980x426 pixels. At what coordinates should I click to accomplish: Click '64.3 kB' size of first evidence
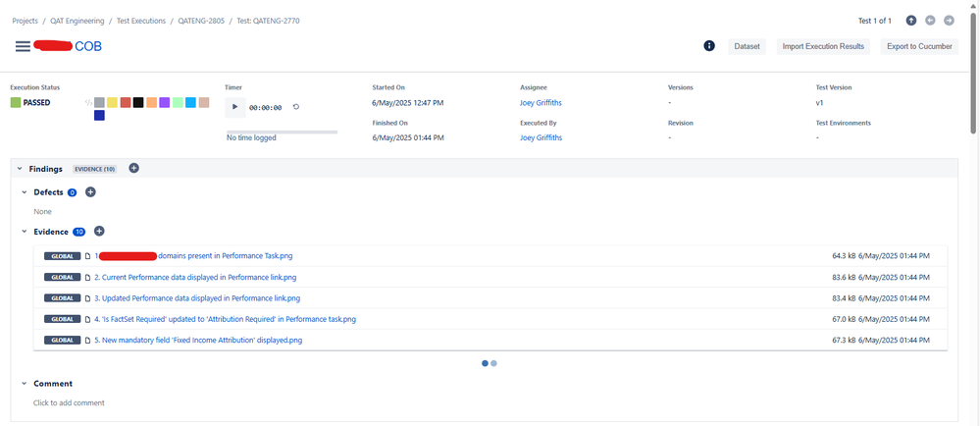(x=843, y=256)
